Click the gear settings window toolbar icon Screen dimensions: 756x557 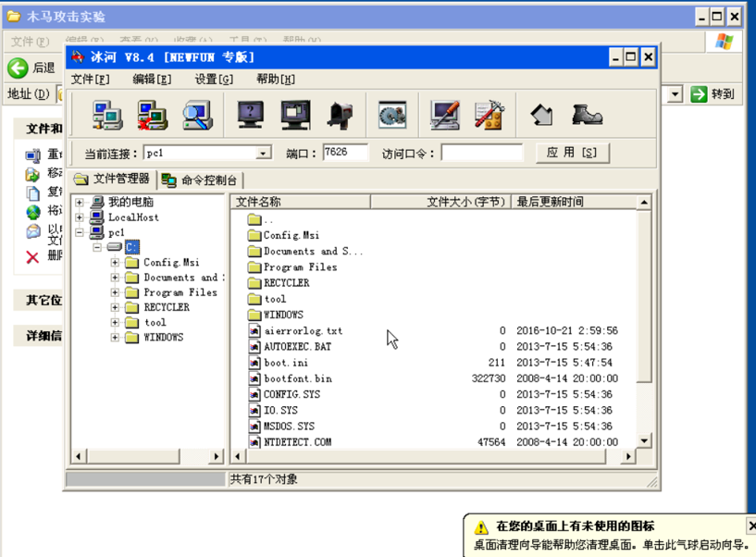pos(392,115)
